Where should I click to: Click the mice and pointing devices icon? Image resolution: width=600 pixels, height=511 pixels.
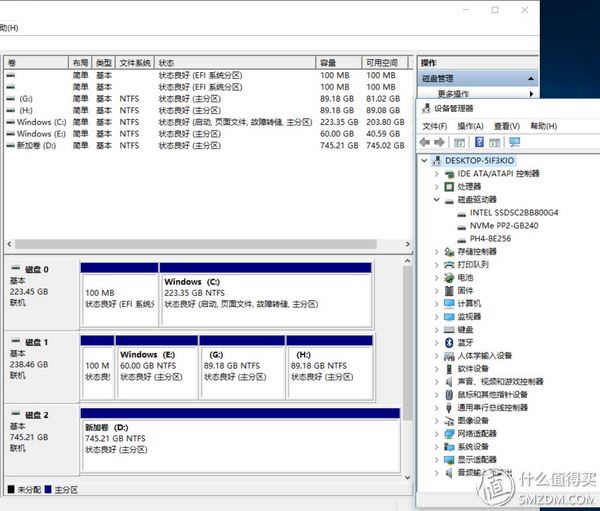[449, 395]
